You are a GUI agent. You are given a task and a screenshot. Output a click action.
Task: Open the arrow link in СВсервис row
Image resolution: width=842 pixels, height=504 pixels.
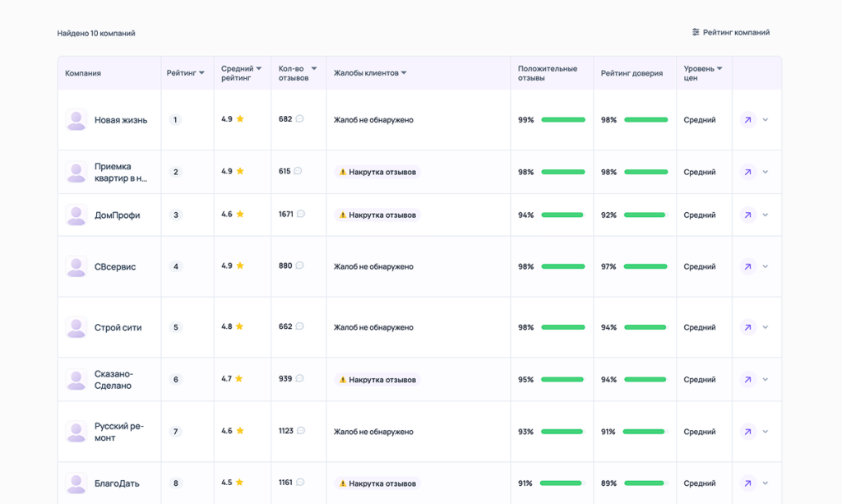click(x=747, y=267)
